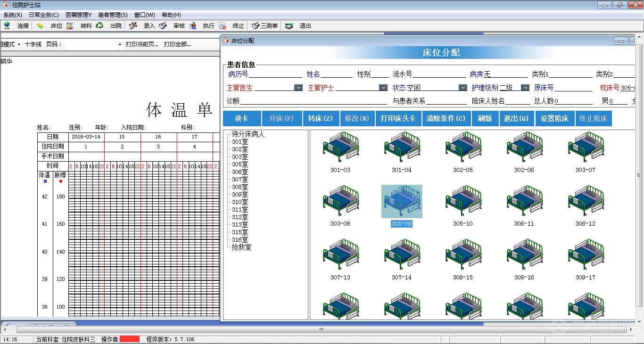
Task: Expand the 状态 dropdown showing 空闲
Action: [x=462, y=88]
